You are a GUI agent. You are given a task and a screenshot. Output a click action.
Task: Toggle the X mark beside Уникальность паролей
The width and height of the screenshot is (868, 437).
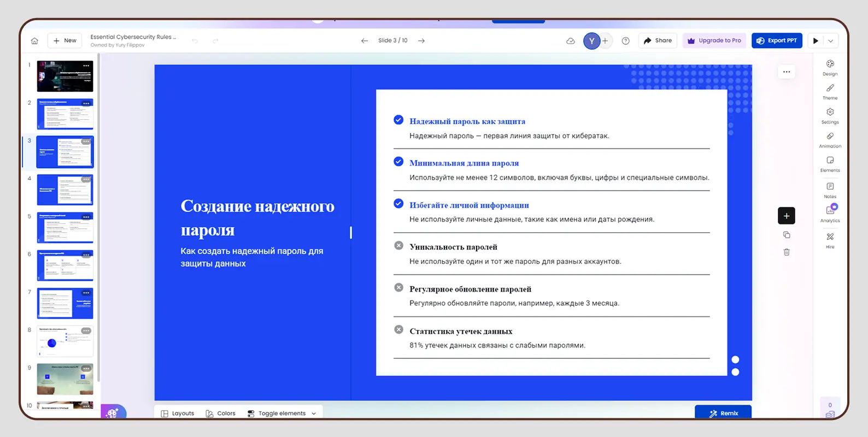(x=399, y=246)
